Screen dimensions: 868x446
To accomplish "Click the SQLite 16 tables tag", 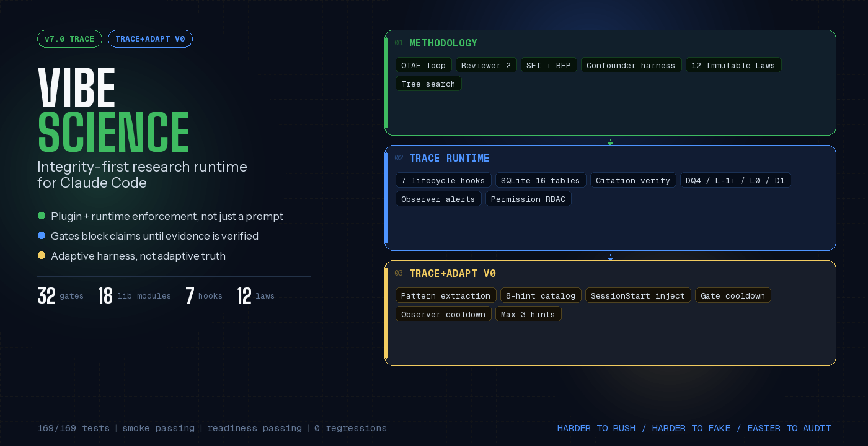I will coord(541,180).
